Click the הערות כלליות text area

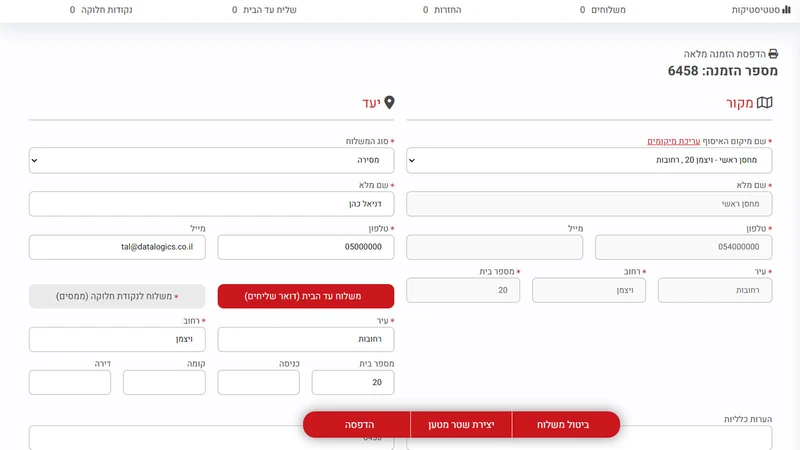[589, 438]
